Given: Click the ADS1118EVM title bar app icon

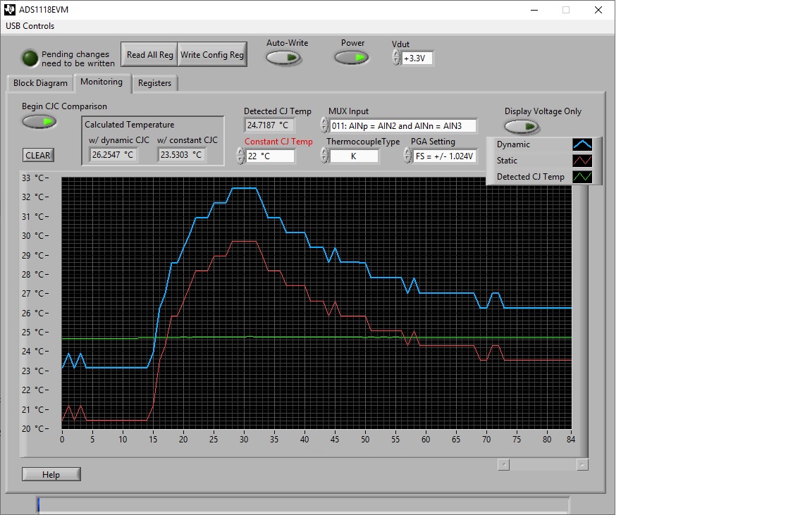Looking at the screenshot, I should tap(10, 9).
